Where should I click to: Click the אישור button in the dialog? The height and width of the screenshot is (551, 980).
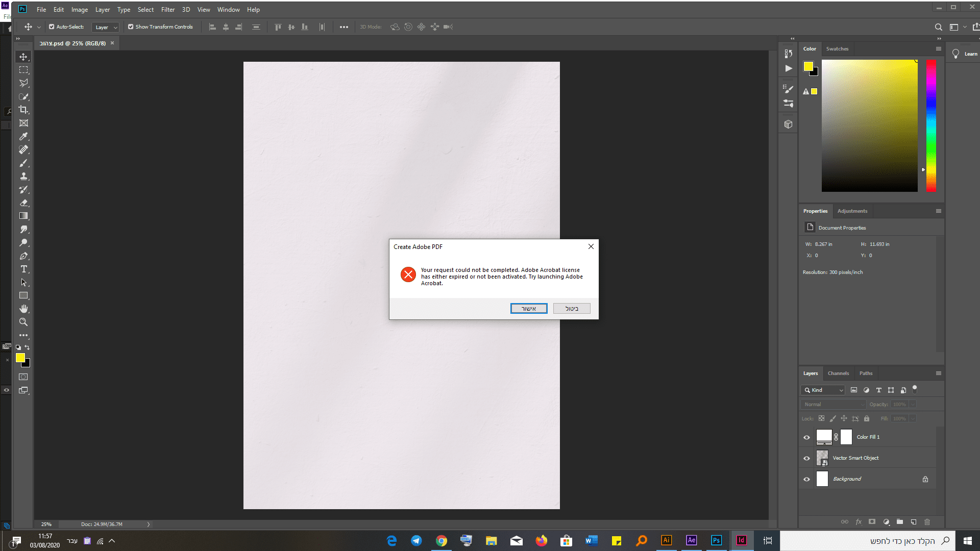tap(529, 309)
